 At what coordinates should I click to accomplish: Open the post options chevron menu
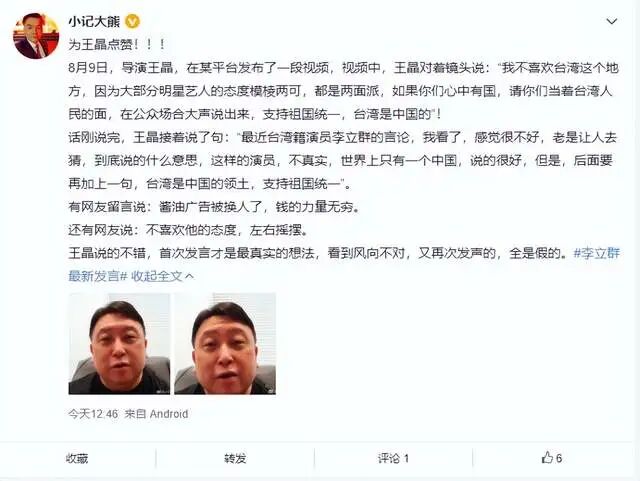click(611, 21)
